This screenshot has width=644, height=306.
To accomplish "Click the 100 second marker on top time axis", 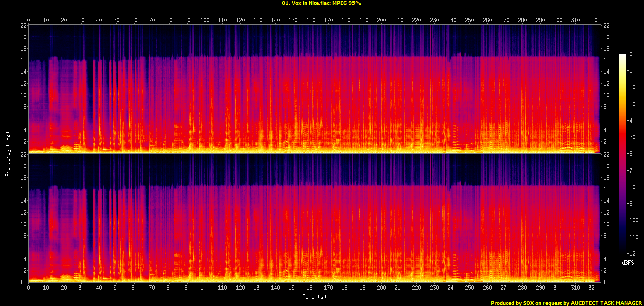I will coord(205,20).
